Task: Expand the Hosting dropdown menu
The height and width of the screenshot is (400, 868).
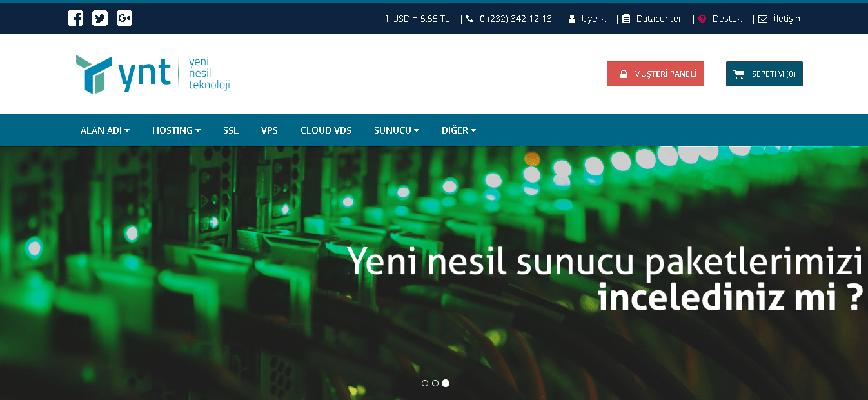Action: 176,130
